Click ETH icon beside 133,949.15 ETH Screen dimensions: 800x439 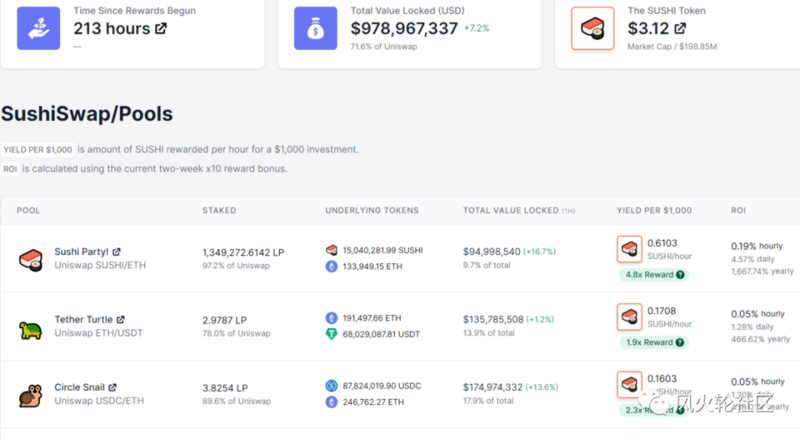click(x=332, y=266)
